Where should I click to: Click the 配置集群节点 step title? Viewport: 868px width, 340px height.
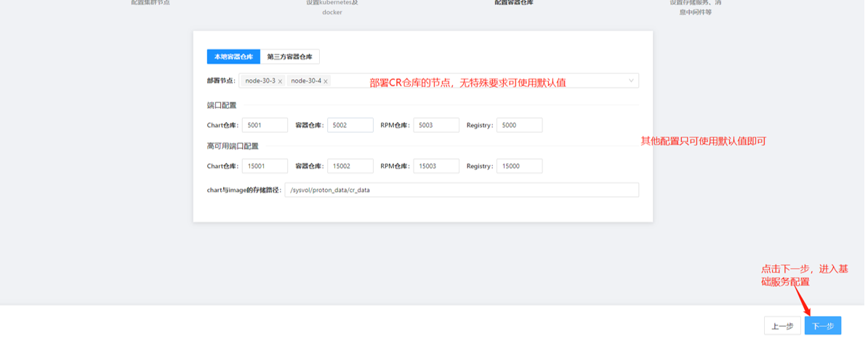point(150,3)
